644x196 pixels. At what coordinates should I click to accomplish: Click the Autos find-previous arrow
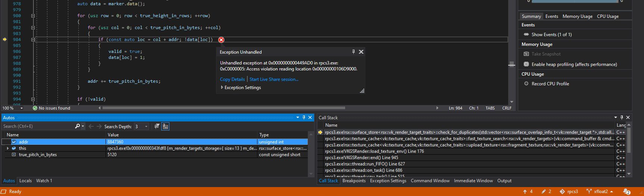(x=91, y=126)
